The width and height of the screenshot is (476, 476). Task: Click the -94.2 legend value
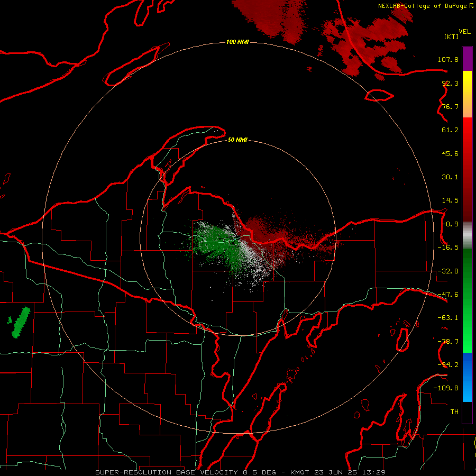click(448, 365)
